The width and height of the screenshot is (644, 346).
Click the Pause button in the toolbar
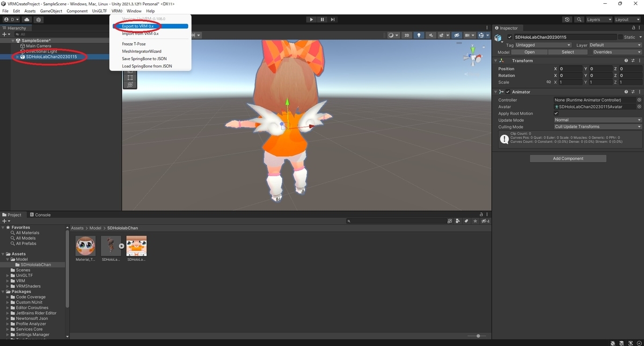coord(322,19)
